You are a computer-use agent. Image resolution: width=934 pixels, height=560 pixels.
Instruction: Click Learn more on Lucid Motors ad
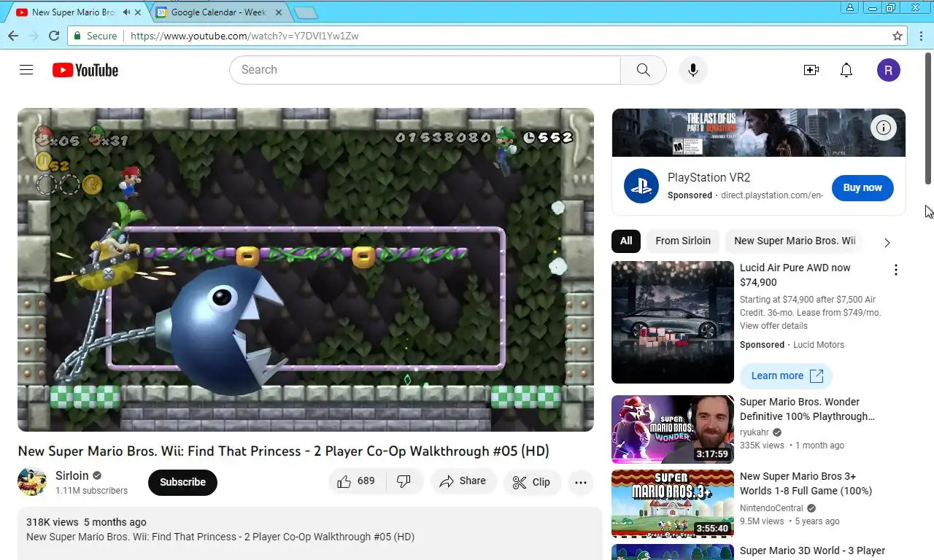(x=787, y=376)
